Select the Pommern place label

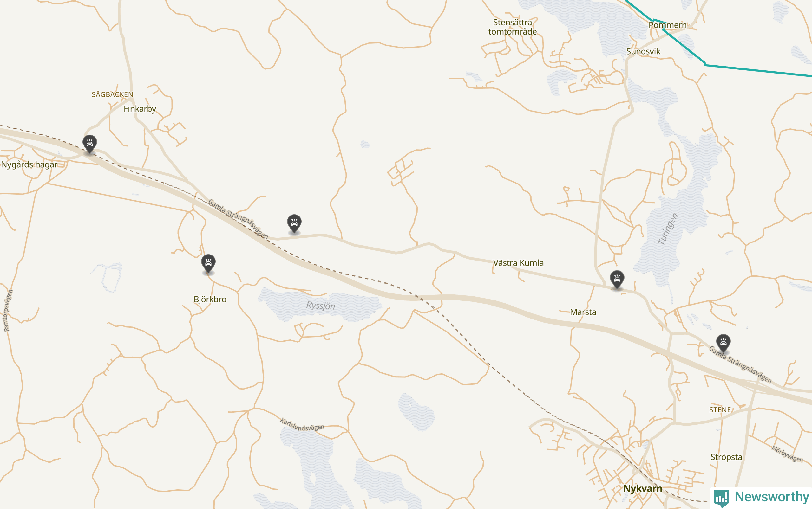(x=667, y=25)
